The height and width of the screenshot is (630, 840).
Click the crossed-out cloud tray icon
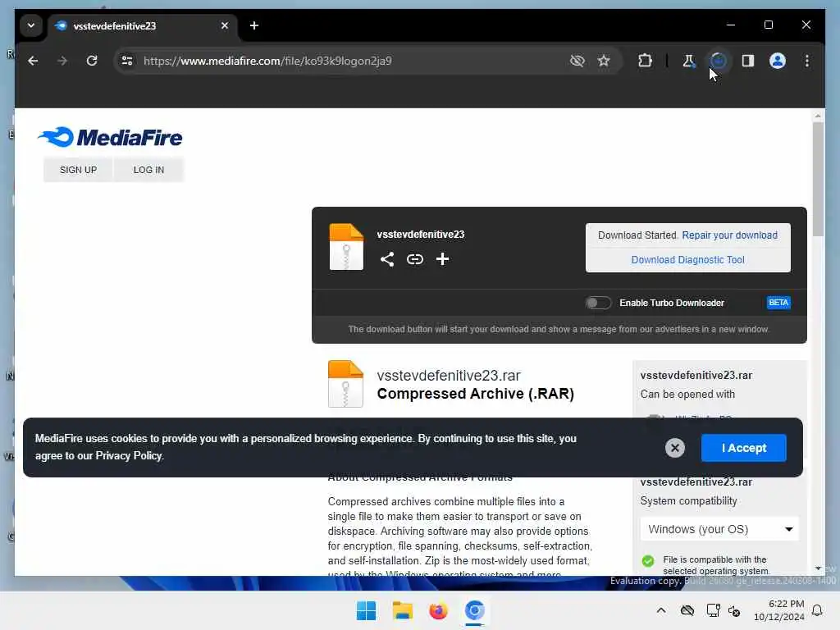pos(687,610)
